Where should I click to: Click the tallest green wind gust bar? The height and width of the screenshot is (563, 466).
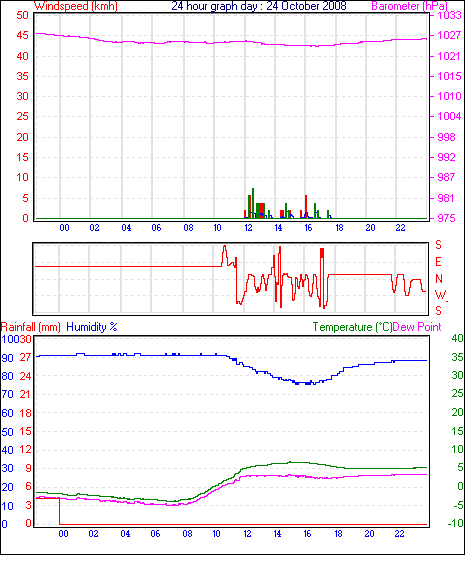click(x=253, y=203)
